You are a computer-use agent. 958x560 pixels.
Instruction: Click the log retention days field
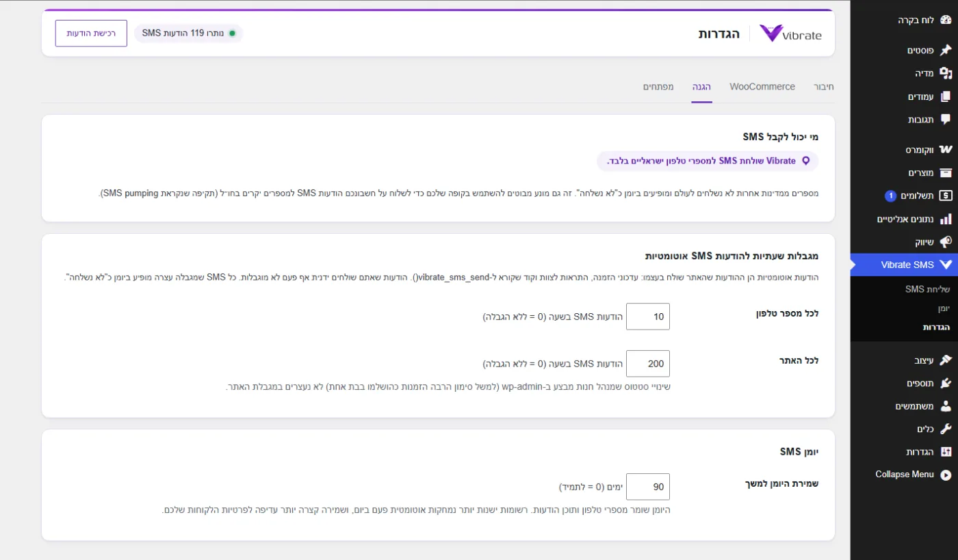[648, 487]
